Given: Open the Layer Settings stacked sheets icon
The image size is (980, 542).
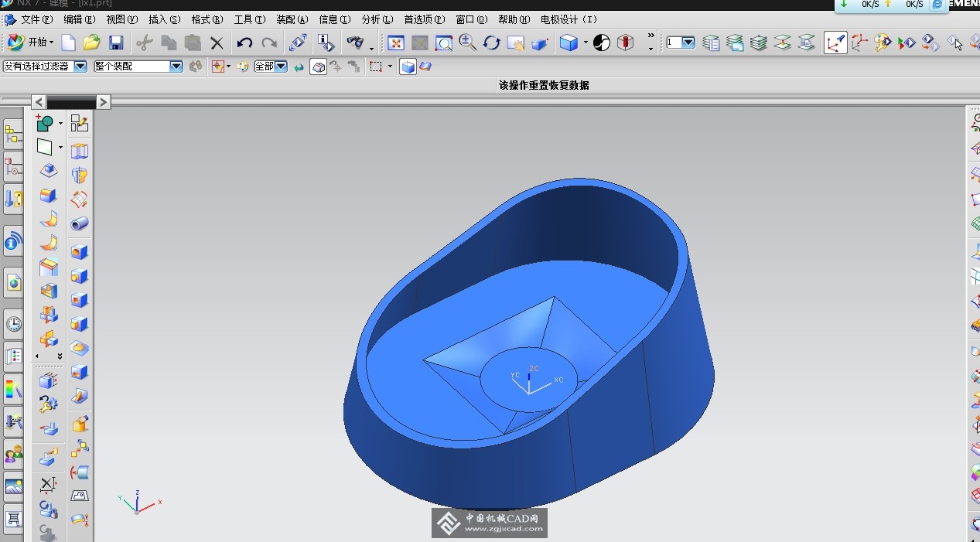Looking at the screenshot, I should point(712,43).
